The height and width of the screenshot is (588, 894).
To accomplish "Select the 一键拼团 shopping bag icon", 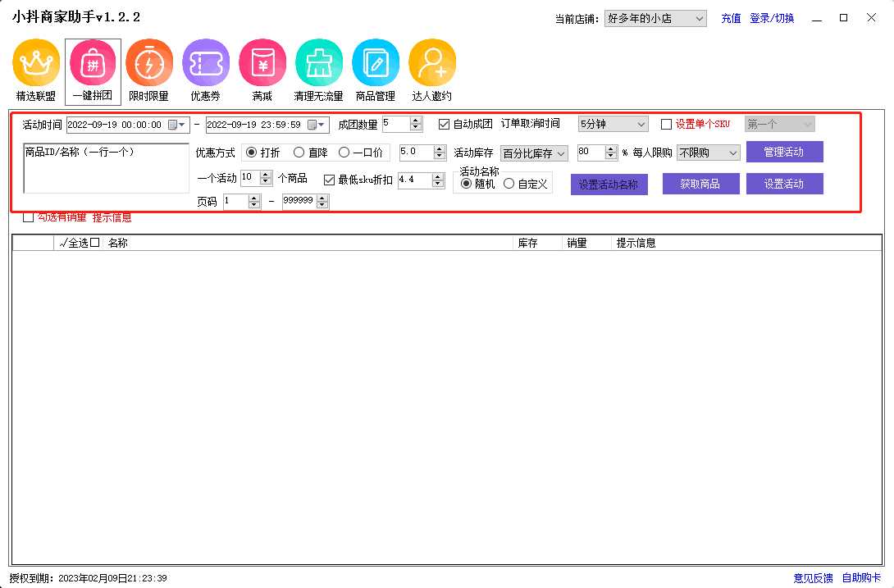I will 93,63.
